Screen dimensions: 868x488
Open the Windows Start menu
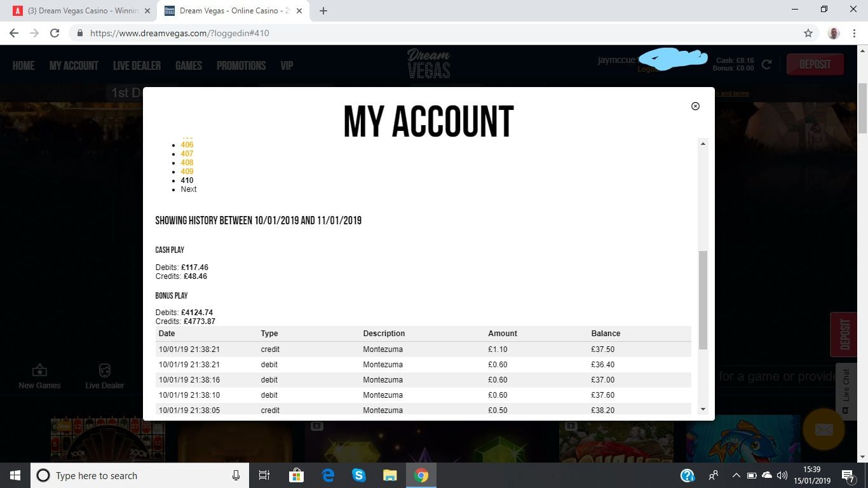[15, 475]
